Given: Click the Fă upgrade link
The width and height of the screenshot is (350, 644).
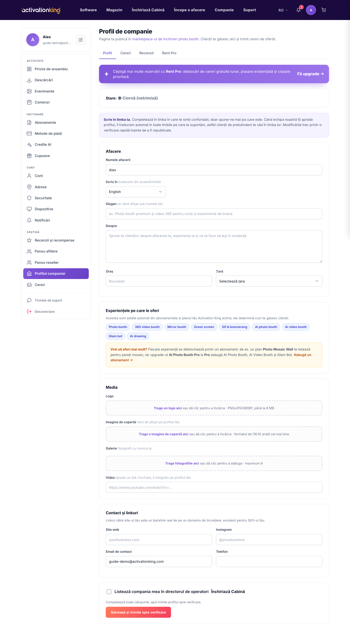Looking at the screenshot, I should pyautogui.click(x=310, y=74).
